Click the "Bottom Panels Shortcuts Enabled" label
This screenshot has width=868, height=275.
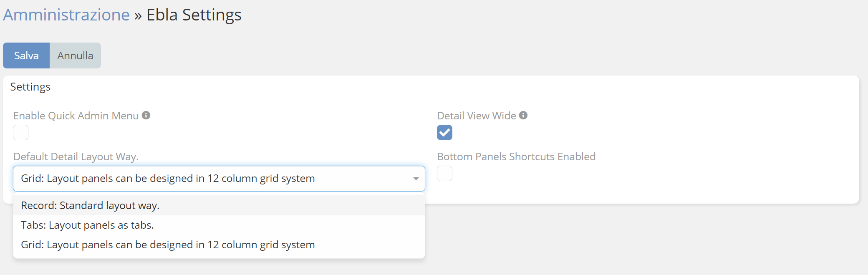(516, 156)
